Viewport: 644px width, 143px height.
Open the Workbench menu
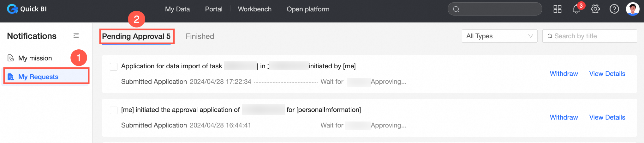254,9
